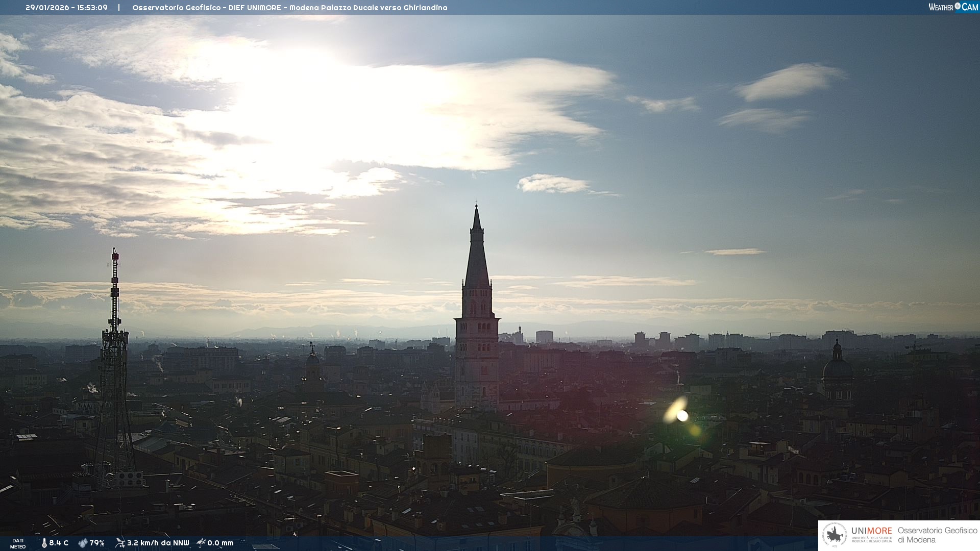
Task: Click the 3.2 km/h da NNW wind reading
Action: coord(158,543)
